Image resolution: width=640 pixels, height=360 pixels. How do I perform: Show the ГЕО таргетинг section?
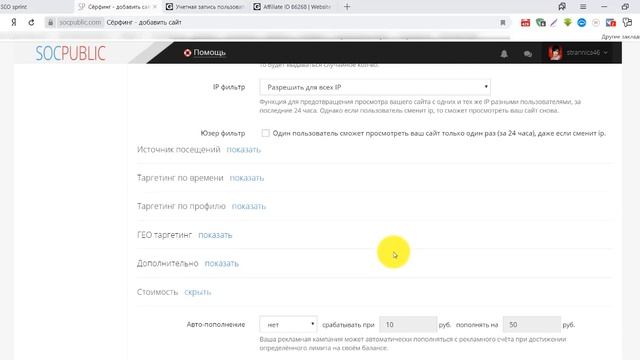tap(215, 235)
